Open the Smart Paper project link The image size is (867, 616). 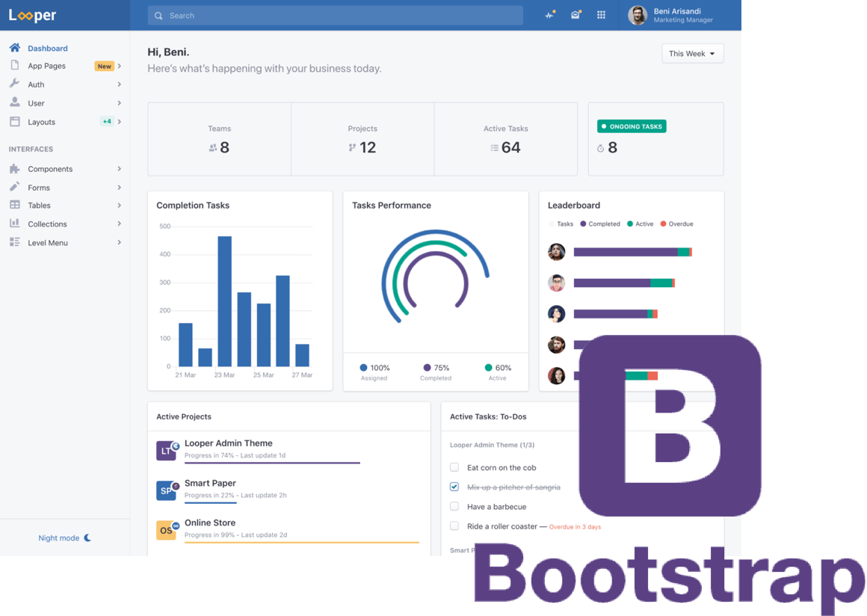[210, 483]
